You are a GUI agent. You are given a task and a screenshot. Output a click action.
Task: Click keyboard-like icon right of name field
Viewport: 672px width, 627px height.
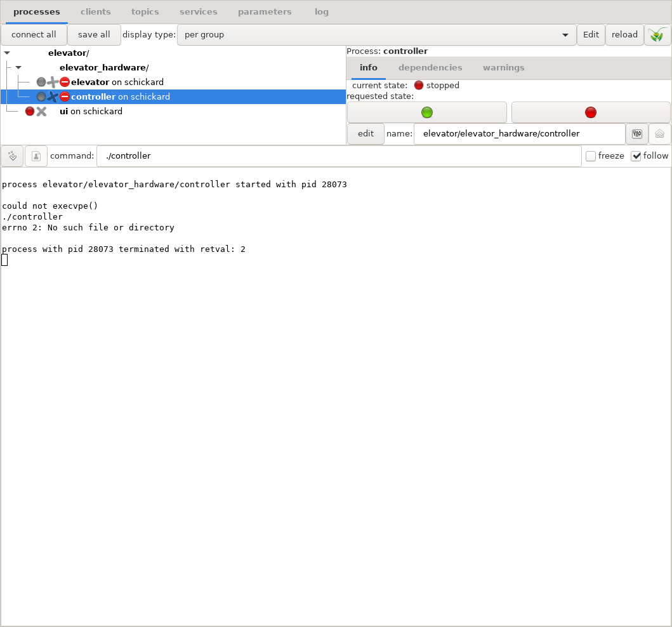pyautogui.click(x=637, y=134)
